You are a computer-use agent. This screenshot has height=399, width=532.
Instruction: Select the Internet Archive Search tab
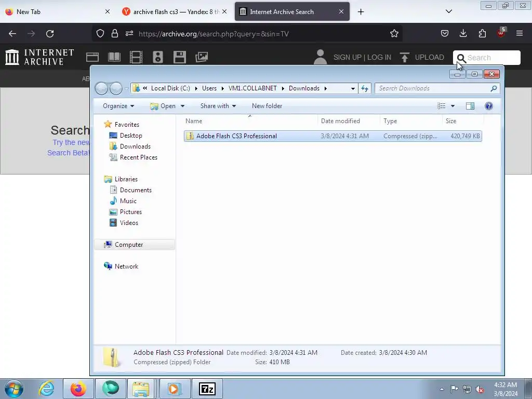point(292,12)
